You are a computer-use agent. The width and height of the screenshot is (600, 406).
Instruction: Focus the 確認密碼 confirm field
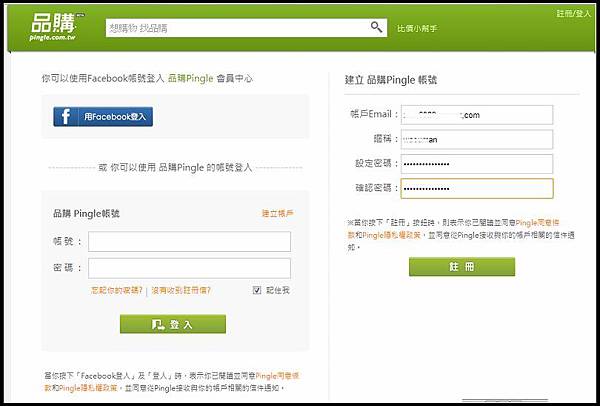coord(477,188)
